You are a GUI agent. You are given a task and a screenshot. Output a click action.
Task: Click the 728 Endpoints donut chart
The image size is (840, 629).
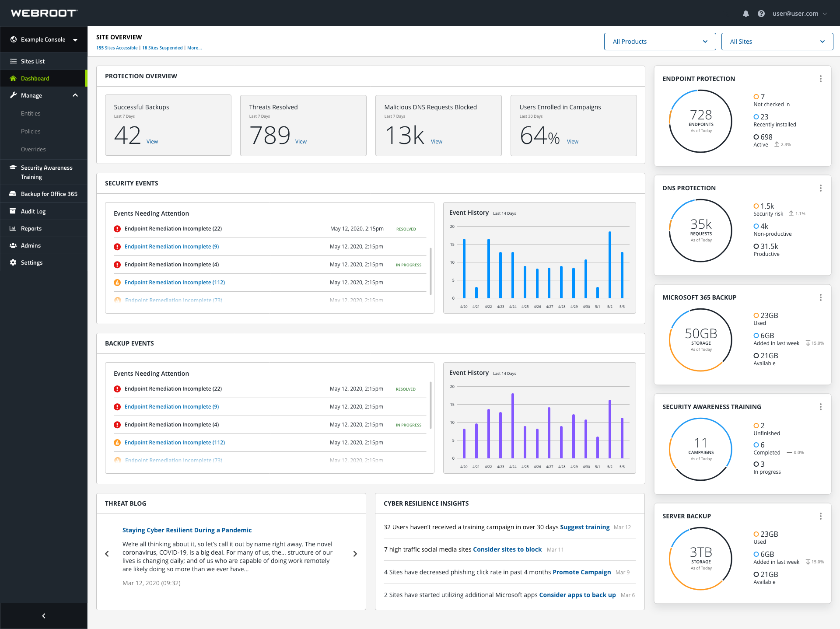(701, 121)
